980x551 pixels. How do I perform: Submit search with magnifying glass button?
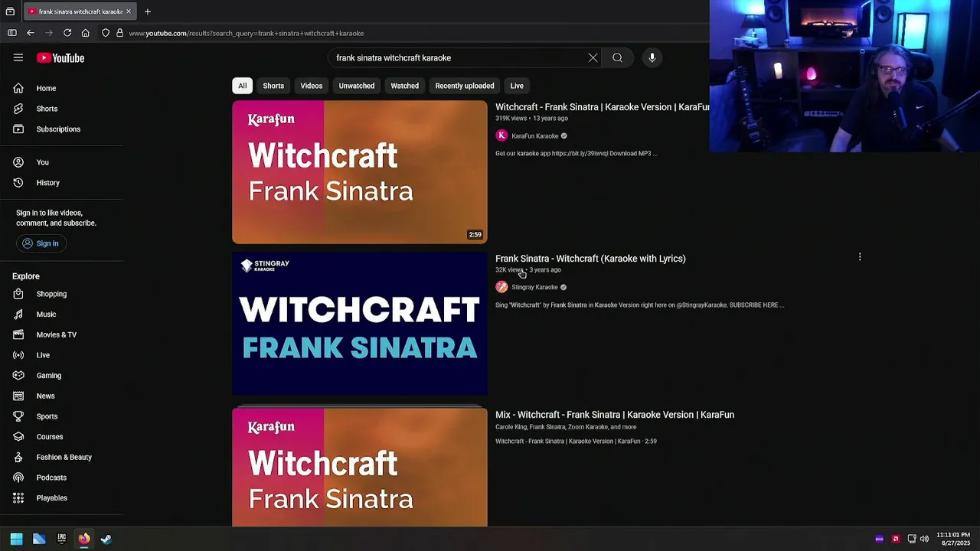pyautogui.click(x=617, y=57)
